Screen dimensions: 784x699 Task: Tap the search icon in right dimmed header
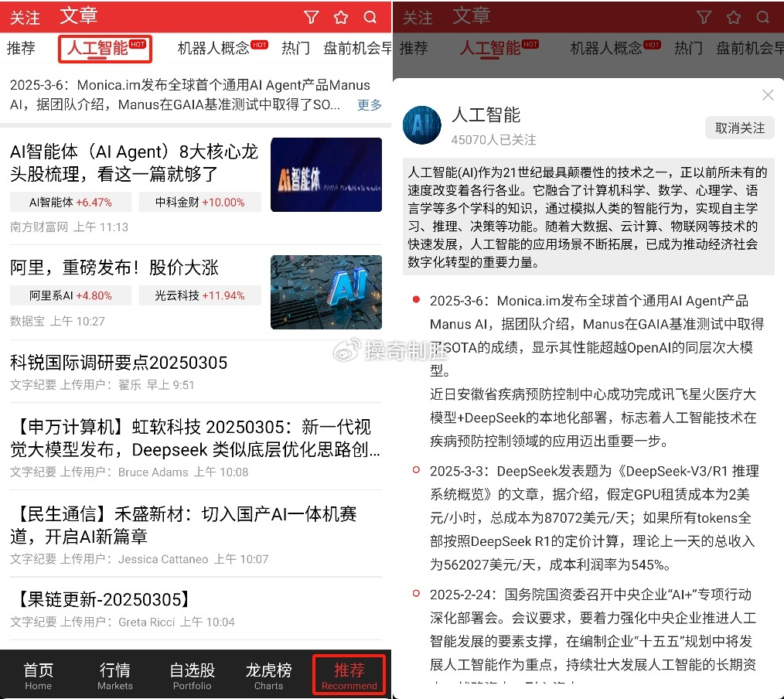click(x=763, y=18)
